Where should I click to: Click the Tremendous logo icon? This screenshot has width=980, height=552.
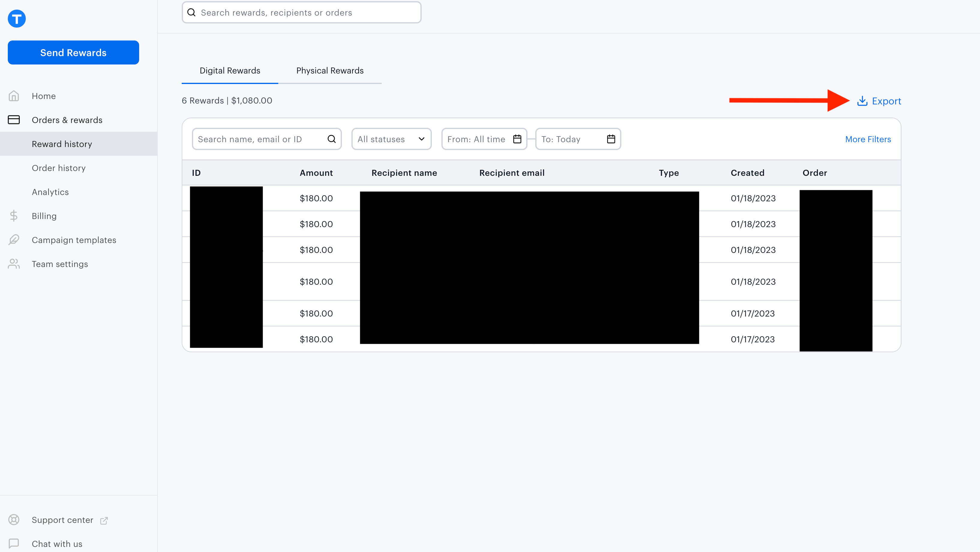pyautogui.click(x=17, y=19)
